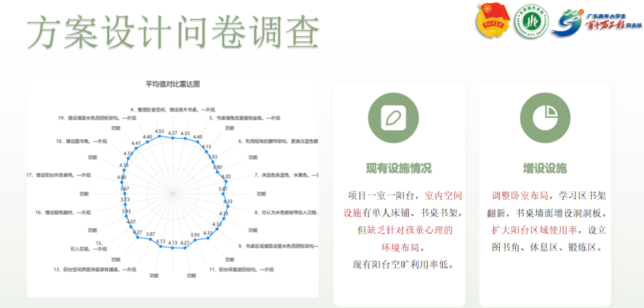Click the 平均值对比雷达图 chart title

[172, 85]
